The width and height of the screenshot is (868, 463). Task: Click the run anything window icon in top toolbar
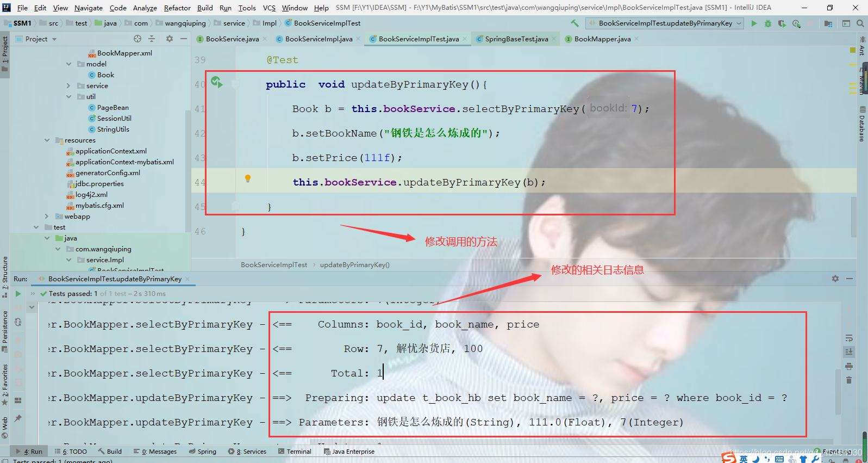pyautogui.click(x=846, y=23)
